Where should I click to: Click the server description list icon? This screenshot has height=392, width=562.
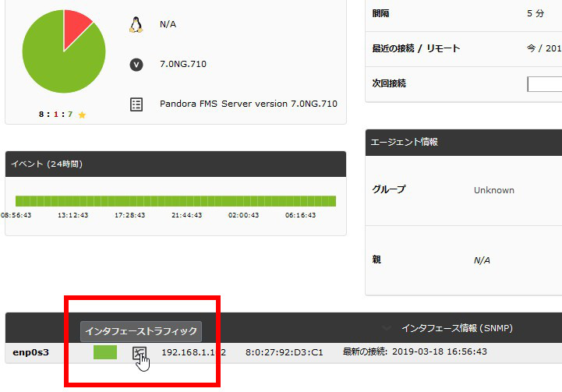pyautogui.click(x=136, y=104)
